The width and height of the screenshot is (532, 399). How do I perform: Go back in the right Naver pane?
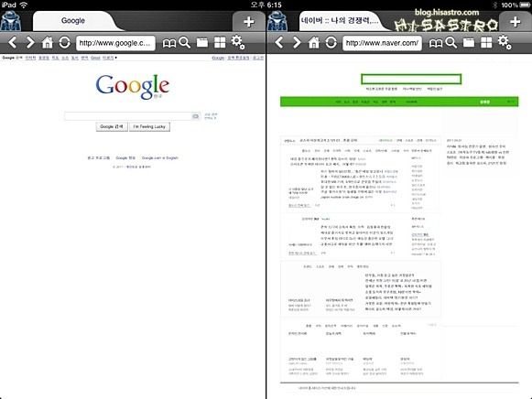[279, 42]
